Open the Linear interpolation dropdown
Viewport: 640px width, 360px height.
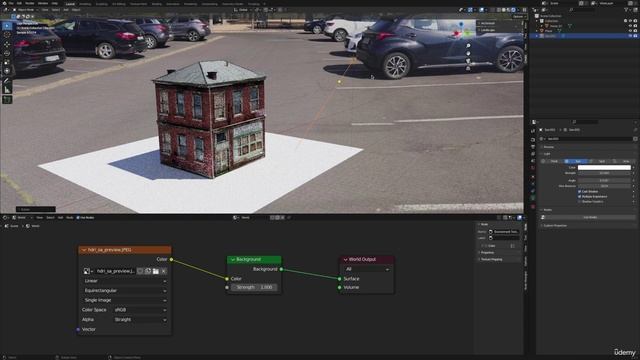click(125, 281)
